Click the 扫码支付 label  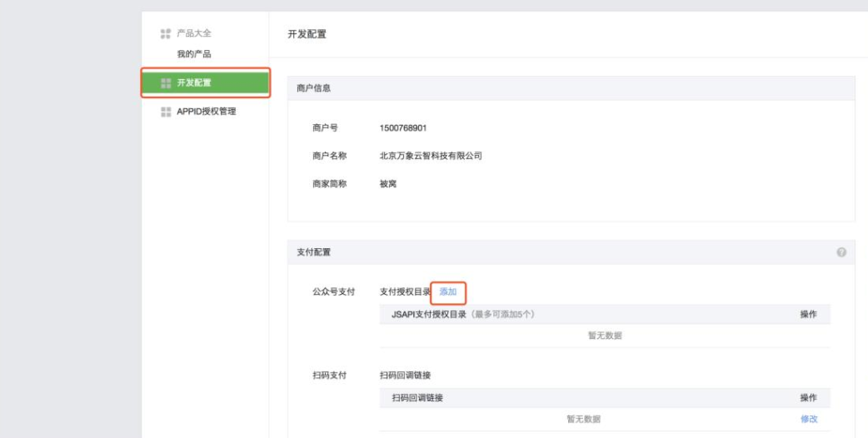click(328, 376)
